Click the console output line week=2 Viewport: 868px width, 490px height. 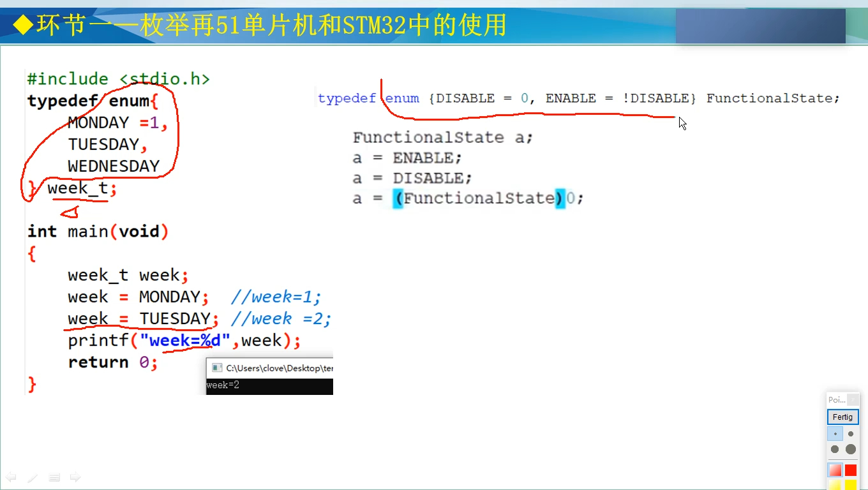click(x=223, y=385)
